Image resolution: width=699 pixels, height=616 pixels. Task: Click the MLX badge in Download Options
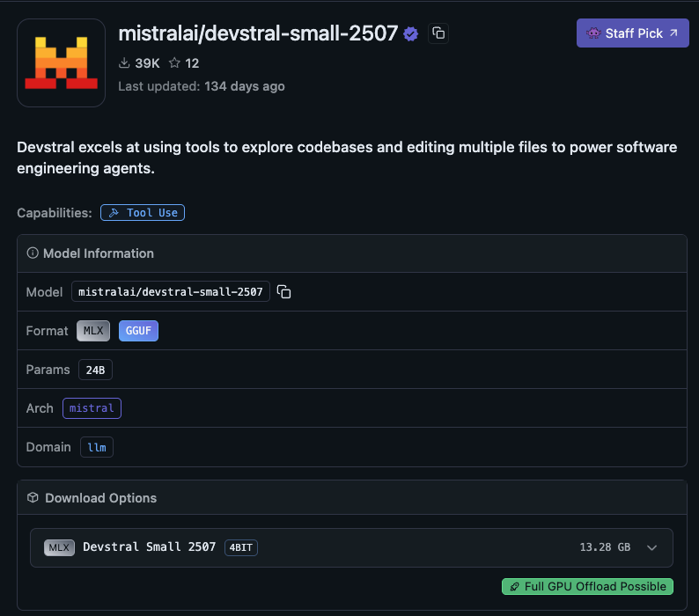pos(59,547)
